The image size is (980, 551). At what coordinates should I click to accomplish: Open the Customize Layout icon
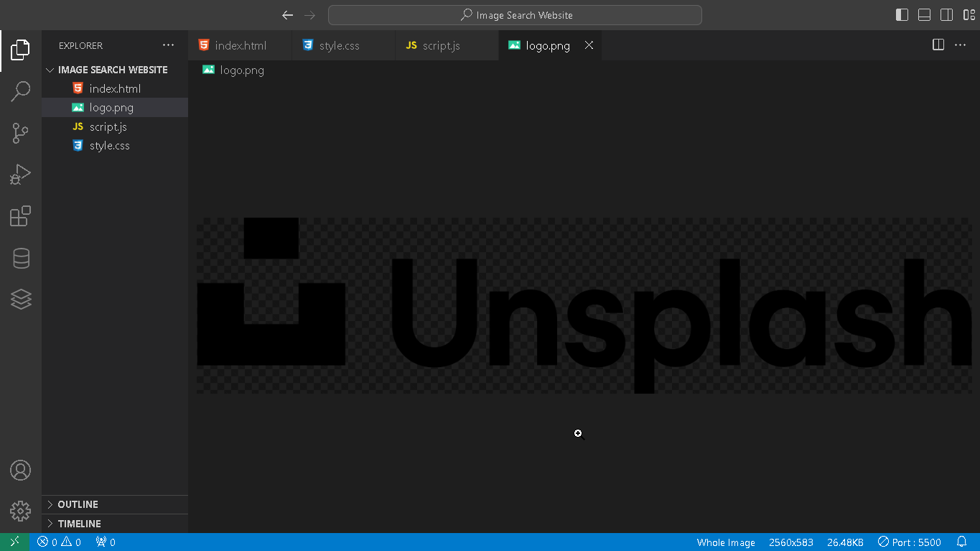pos(969,15)
